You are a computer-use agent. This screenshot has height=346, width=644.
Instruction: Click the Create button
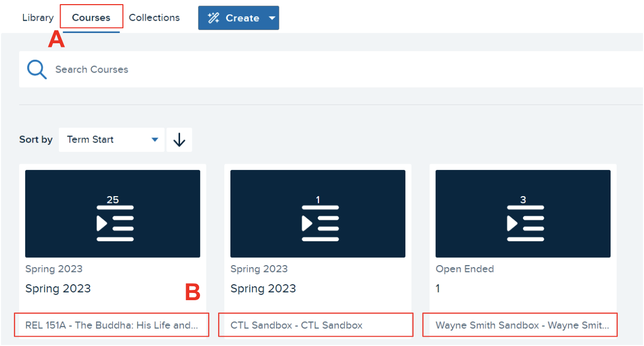(x=239, y=18)
